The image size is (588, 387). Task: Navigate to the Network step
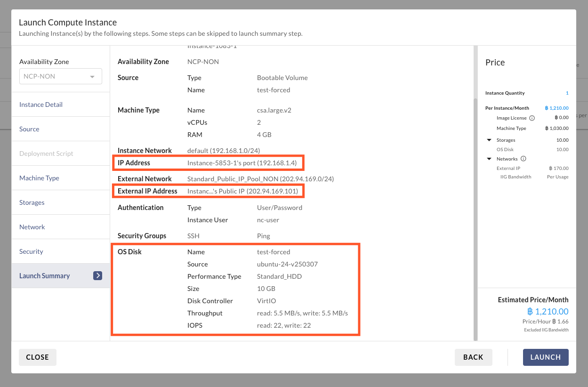click(32, 227)
